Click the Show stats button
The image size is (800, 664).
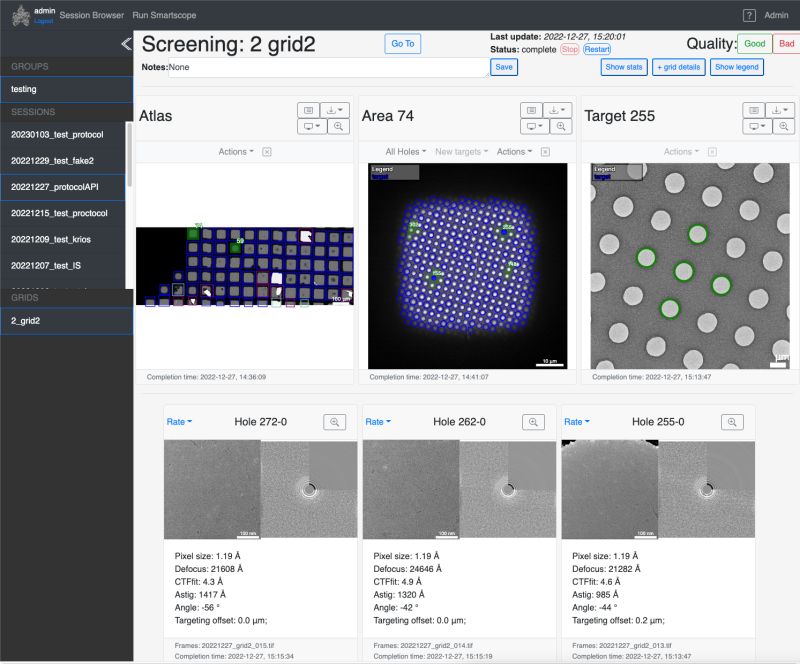624,67
